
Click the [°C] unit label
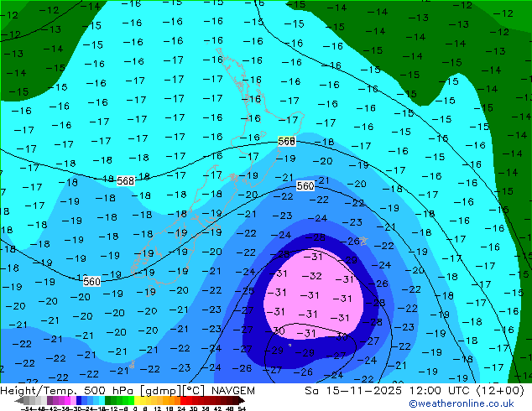point(195,391)
